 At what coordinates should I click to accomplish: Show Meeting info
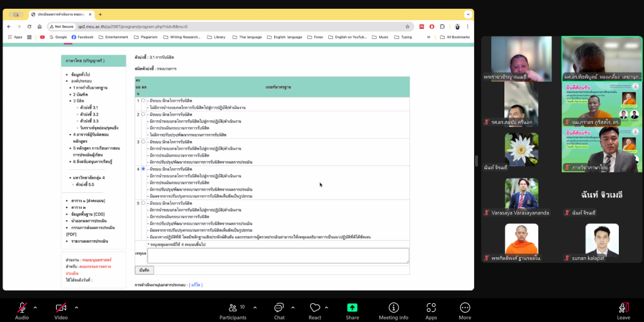(394, 311)
